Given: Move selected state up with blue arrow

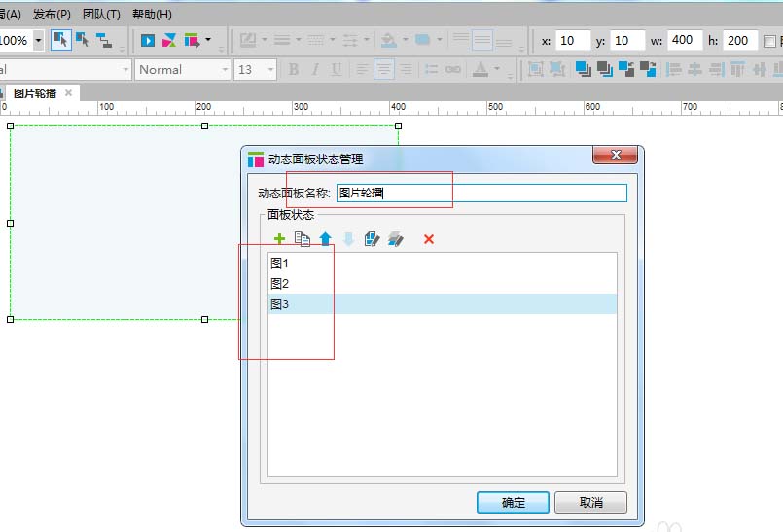Looking at the screenshot, I should [326, 239].
